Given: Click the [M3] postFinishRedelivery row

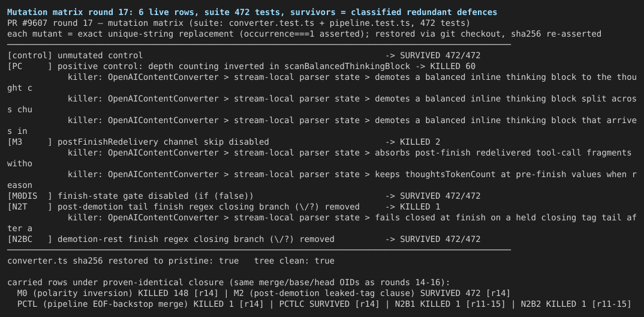Looking at the screenshot, I should 224,142.
